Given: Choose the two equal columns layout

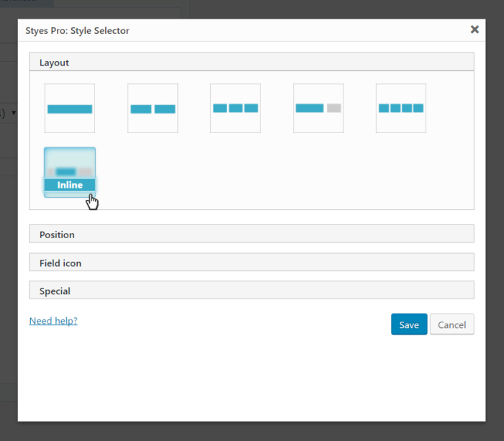Looking at the screenshot, I should pyautogui.click(x=153, y=108).
